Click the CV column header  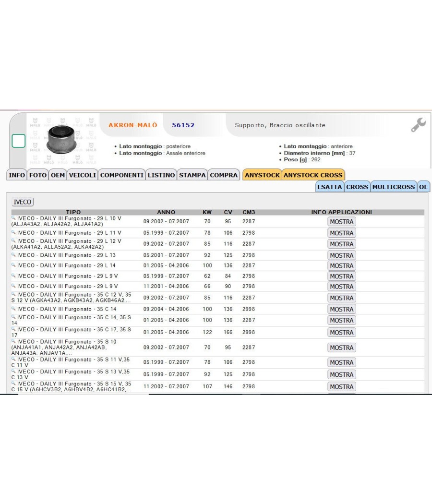(x=228, y=212)
